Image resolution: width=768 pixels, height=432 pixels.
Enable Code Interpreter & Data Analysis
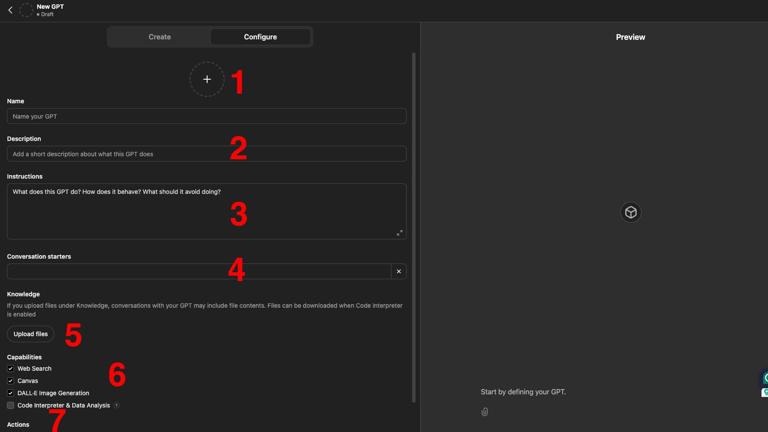[11, 406]
